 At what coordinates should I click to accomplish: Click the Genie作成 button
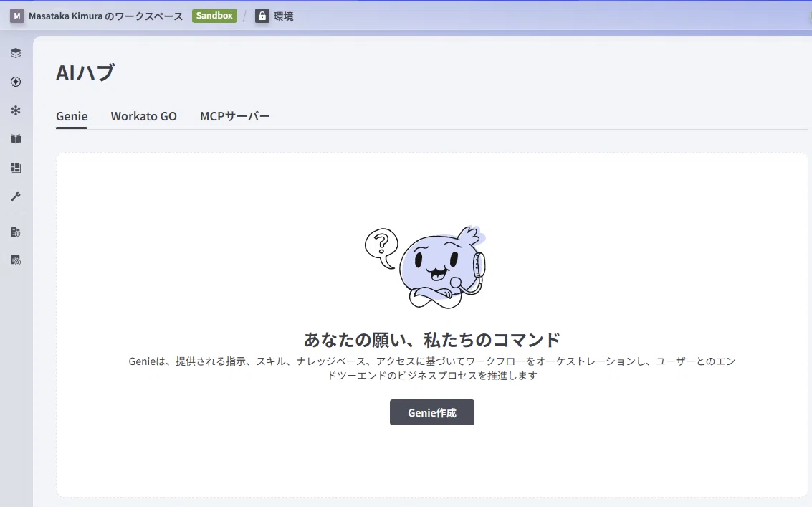(432, 412)
